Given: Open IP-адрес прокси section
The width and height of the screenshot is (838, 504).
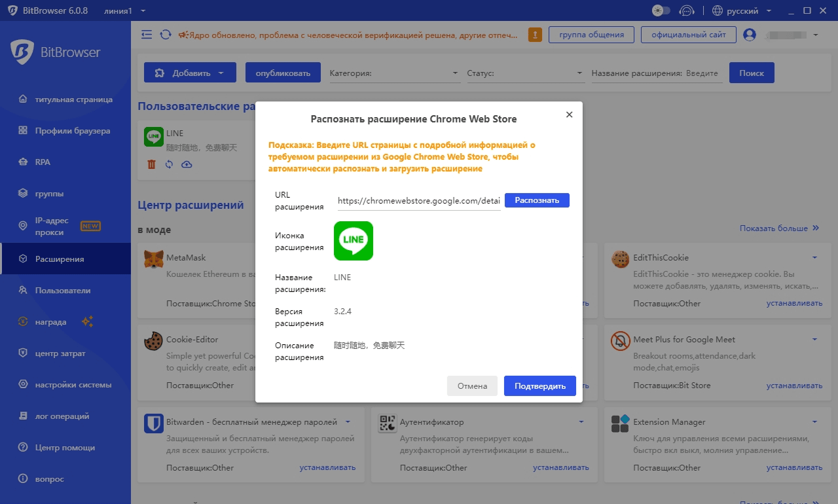Looking at the screenshot, I should coord(65,226).
